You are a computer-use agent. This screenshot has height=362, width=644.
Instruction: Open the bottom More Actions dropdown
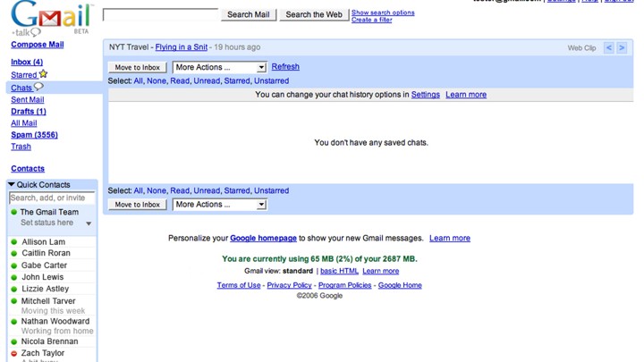tap(220, 205)
